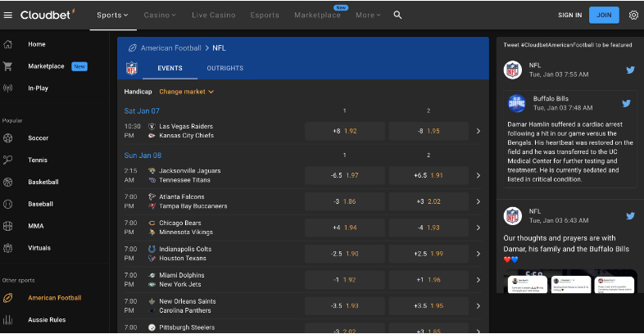Select Titans +6.5 at 1.91 odds

tap(429, 175)
